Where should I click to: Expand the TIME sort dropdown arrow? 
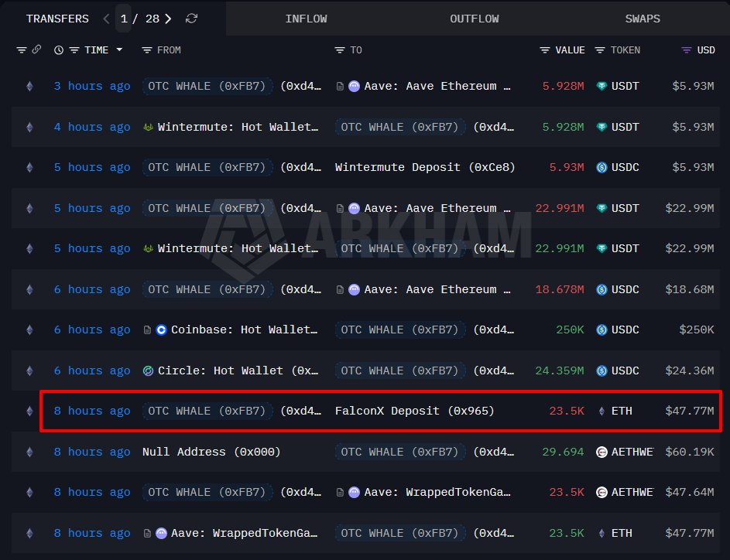119,50
